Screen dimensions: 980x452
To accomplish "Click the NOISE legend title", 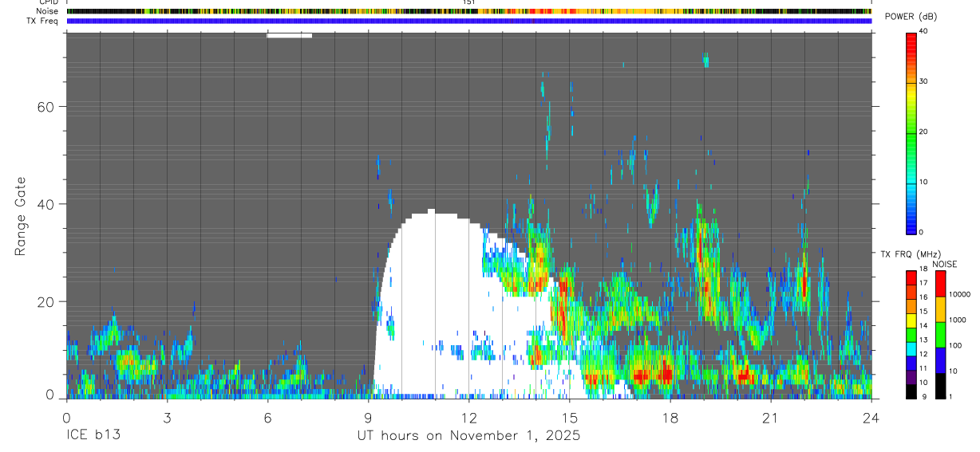I will click(944, 264).
